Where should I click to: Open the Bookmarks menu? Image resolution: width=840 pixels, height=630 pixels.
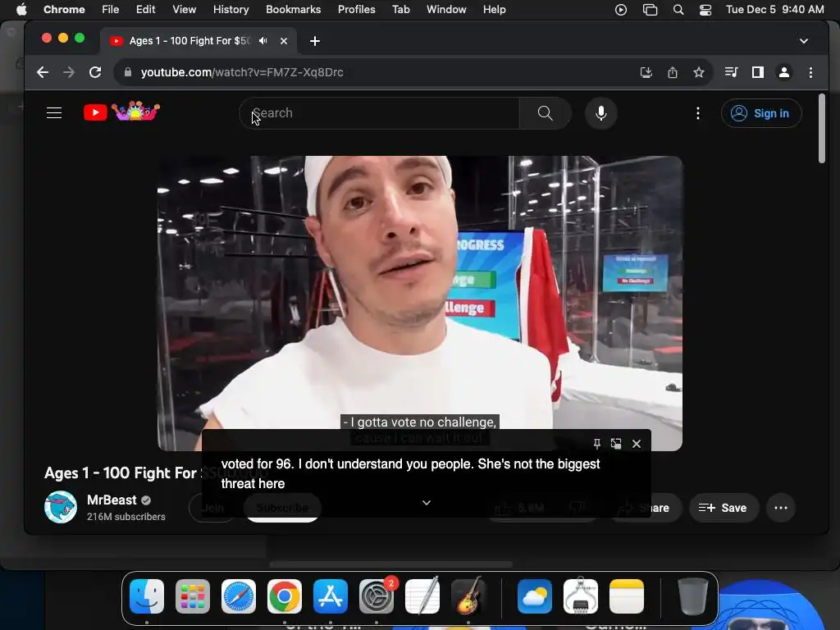click(293, 9)
